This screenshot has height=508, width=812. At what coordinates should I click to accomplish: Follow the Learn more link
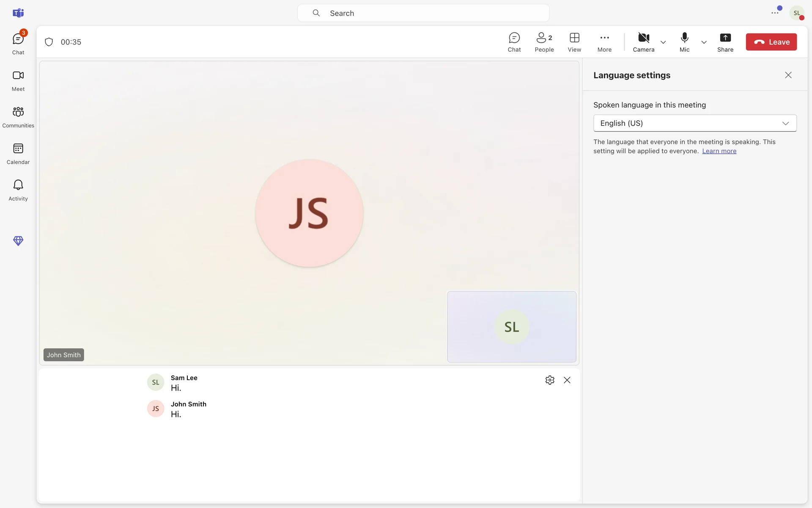719,151
